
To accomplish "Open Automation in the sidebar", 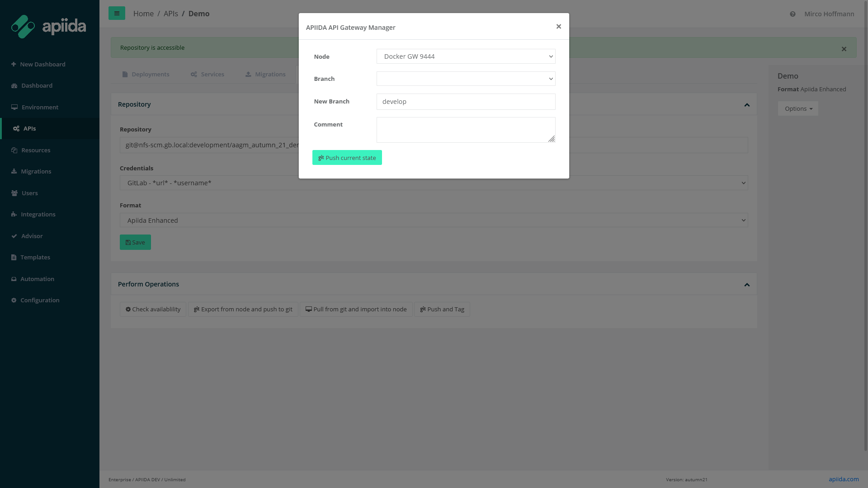I will click(37, 279).
